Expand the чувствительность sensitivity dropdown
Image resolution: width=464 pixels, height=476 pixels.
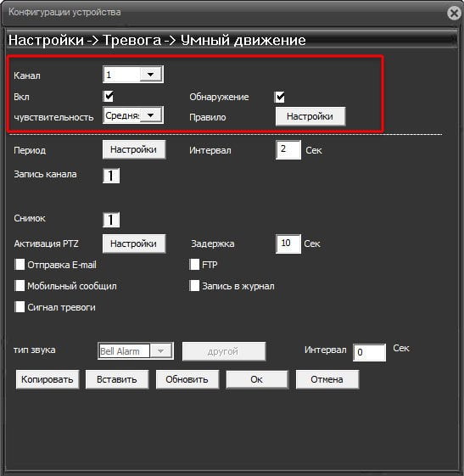point(133,115)
